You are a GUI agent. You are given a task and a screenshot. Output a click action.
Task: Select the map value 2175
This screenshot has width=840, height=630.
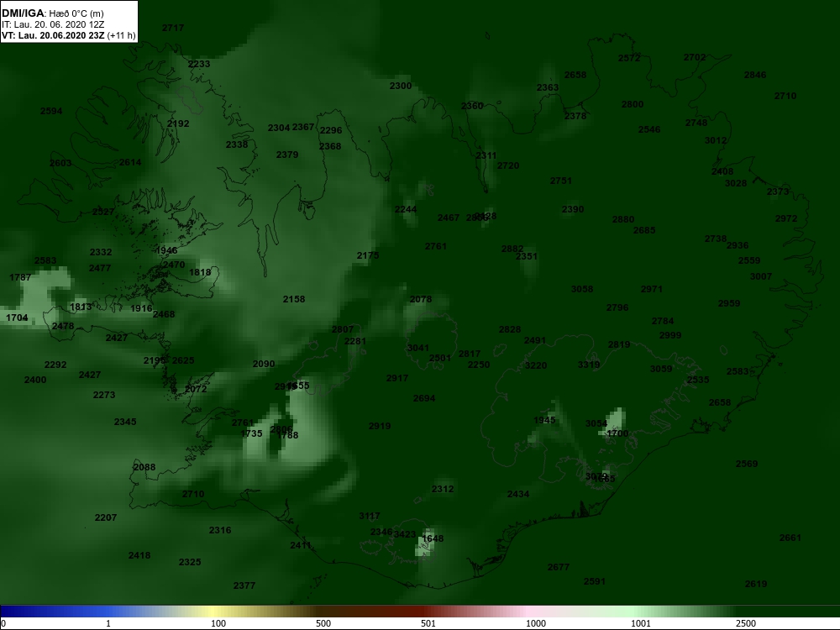click(368, 255)
